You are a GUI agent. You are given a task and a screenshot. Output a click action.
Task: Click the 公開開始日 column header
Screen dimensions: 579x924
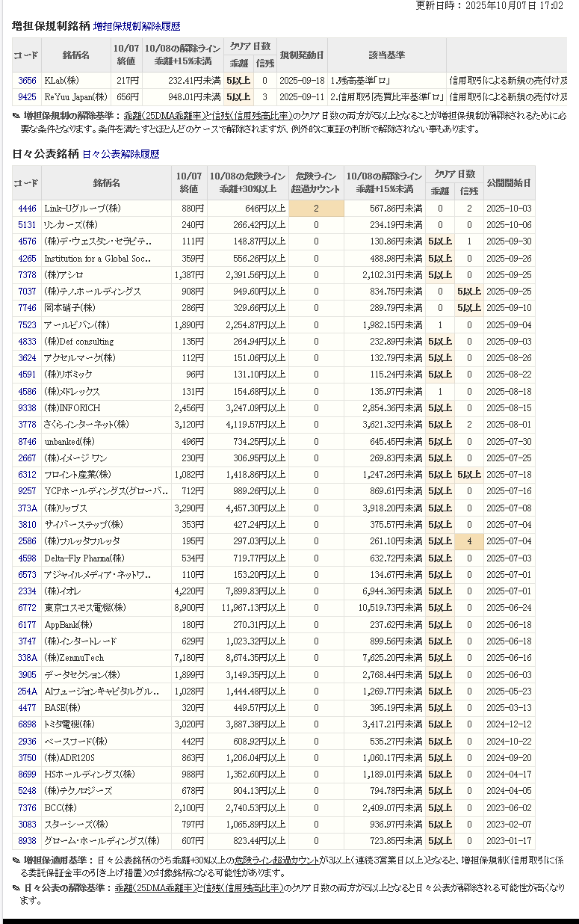[509, 183]
